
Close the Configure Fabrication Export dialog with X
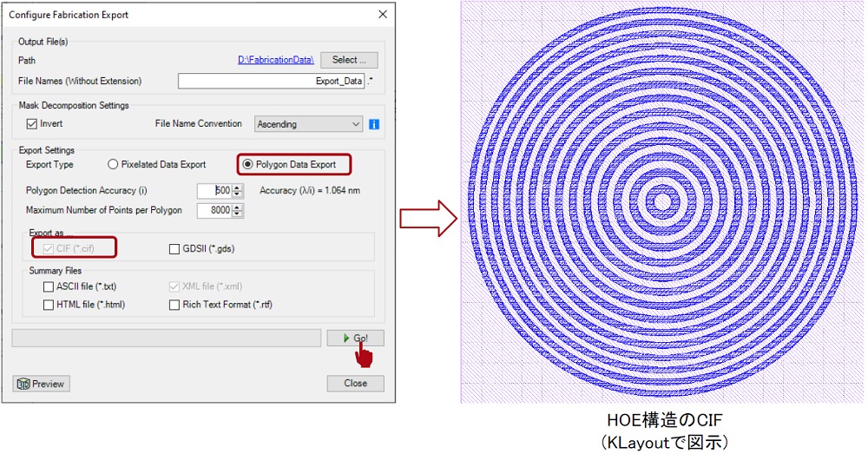(383, 15)
